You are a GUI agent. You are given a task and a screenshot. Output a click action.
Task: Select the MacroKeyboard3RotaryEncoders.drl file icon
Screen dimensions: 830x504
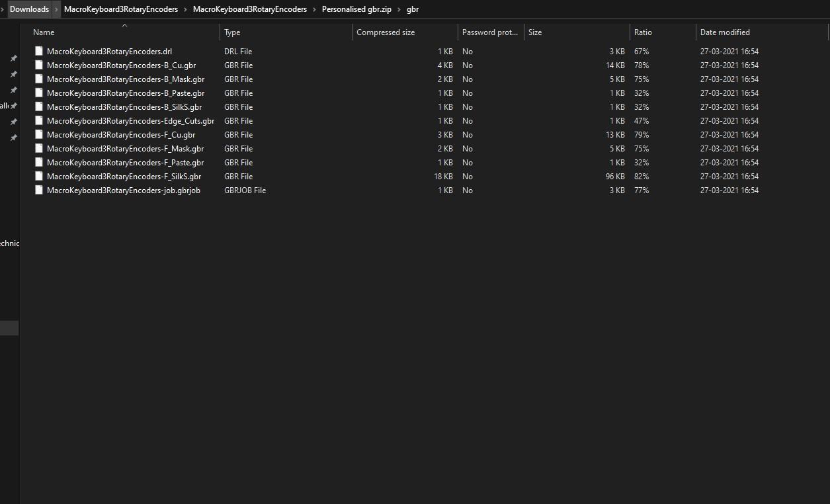[x=39, y=51]
